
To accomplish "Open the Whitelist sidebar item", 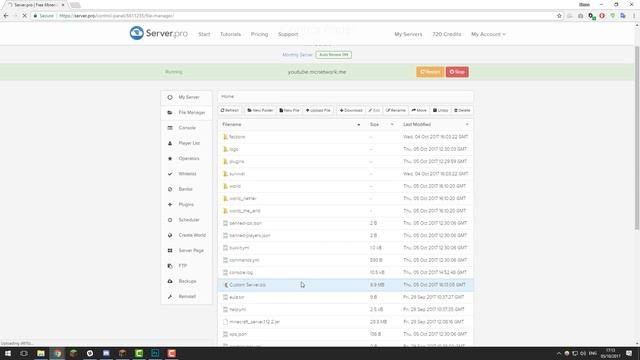I will click(x=187, y=174).
